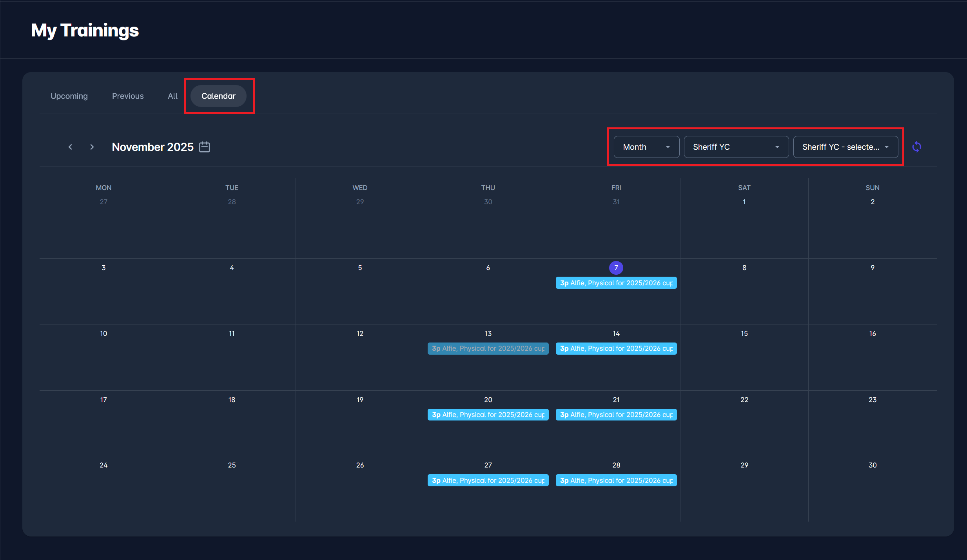
Task: Switch to the Previous tab
Action: [x=128, y=96]
